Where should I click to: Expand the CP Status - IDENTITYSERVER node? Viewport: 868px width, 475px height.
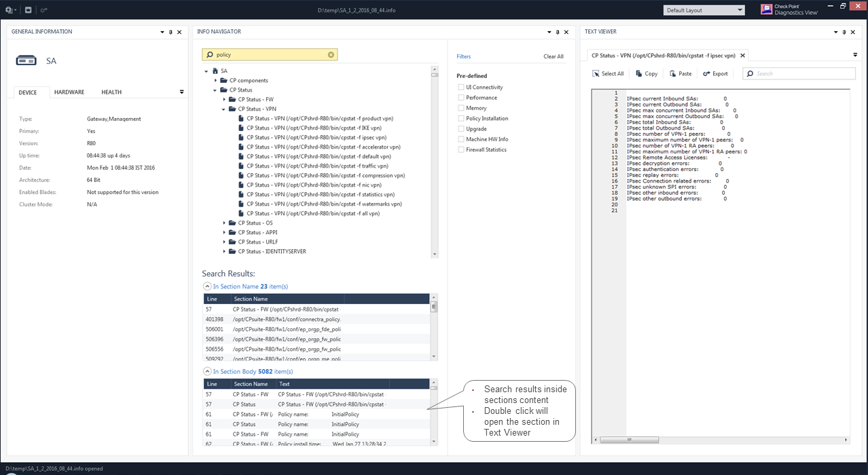(224, 252)
